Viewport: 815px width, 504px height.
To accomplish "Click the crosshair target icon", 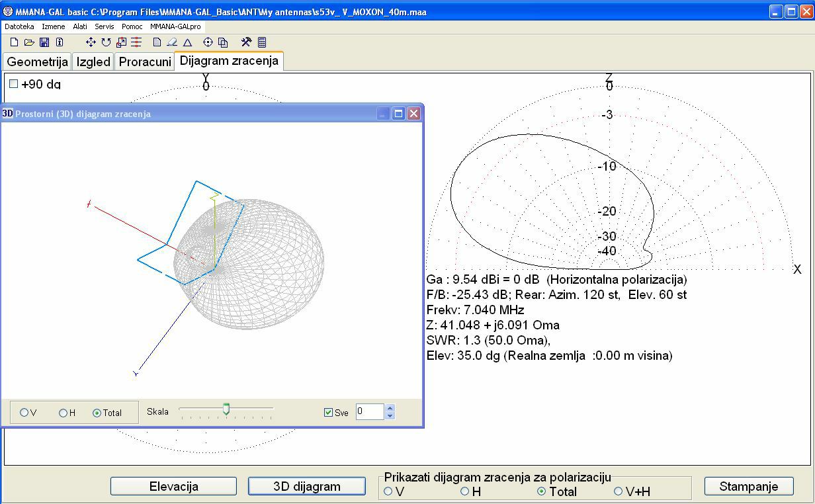I will (x=208, y=42).
